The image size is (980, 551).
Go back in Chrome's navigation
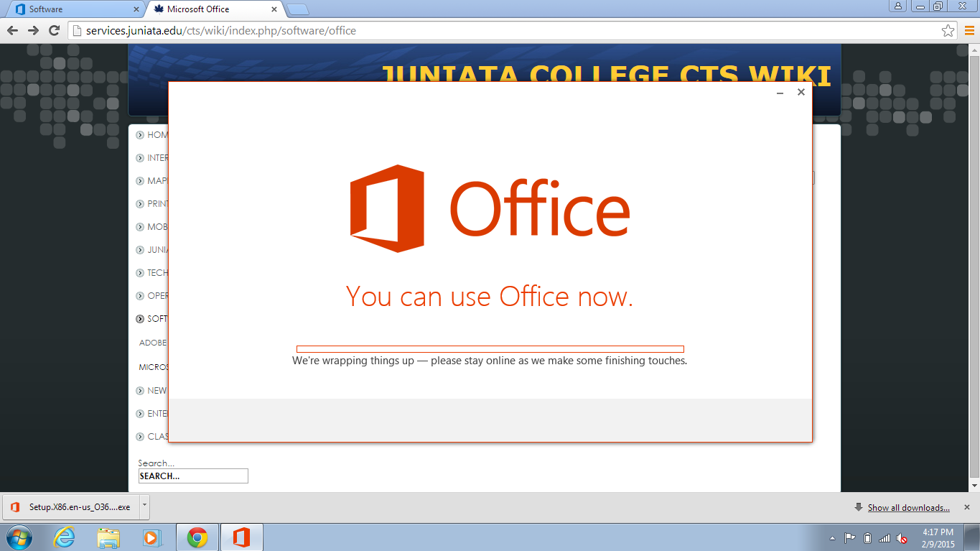click(x=12, y=30)
